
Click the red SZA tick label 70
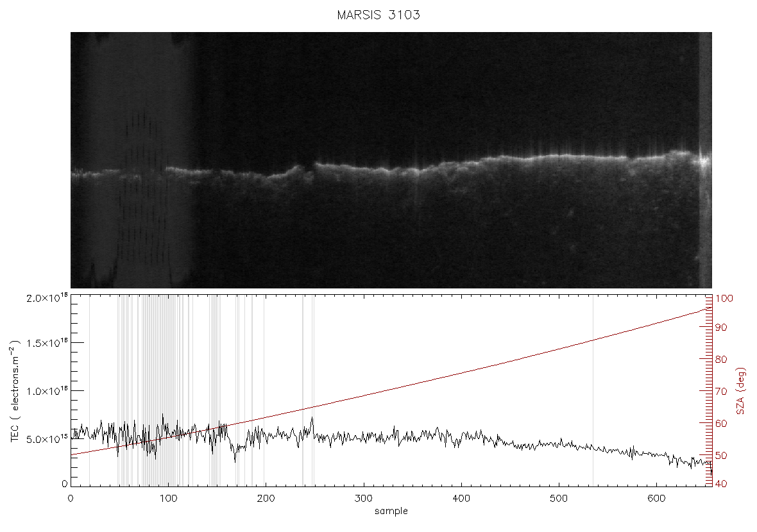coord(721,391)
